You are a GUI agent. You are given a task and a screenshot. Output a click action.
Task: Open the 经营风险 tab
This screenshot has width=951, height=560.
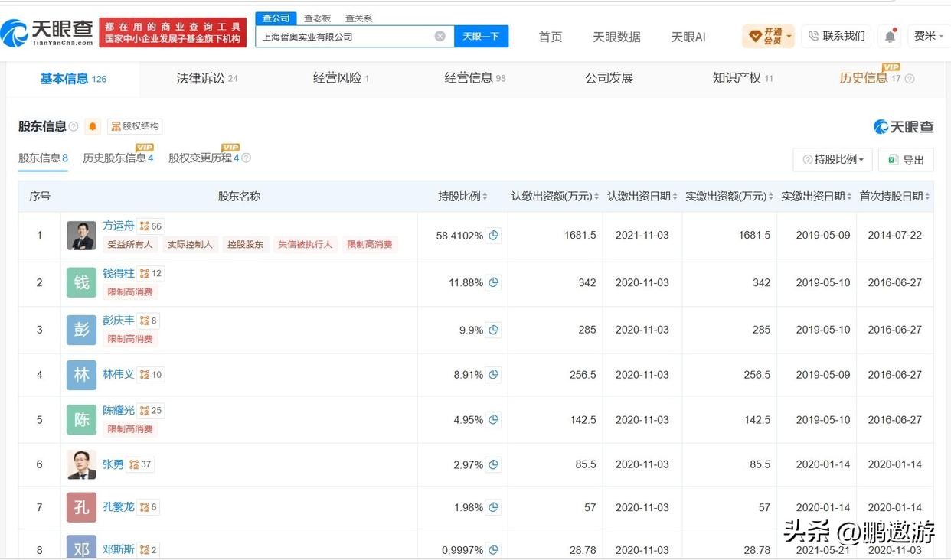click(341, 78)
